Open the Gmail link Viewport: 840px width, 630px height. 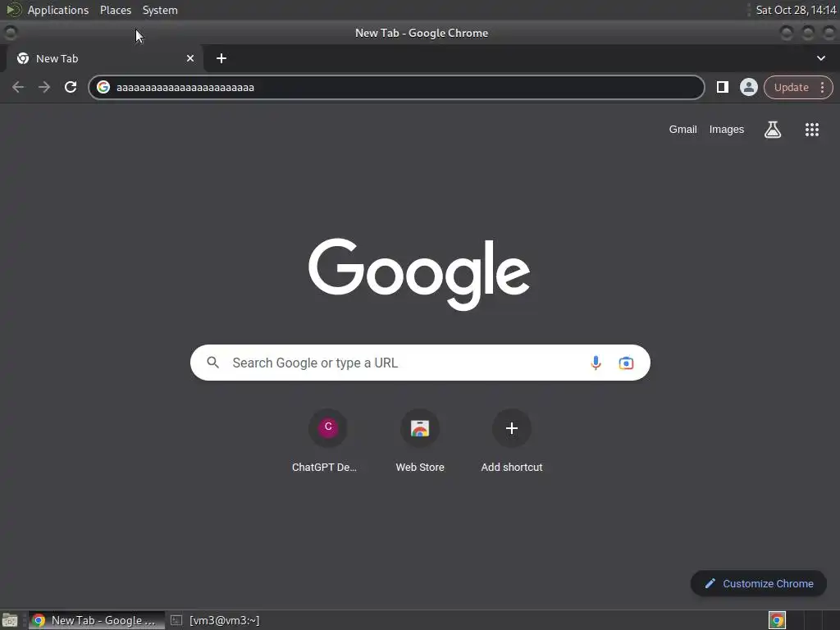682,130
